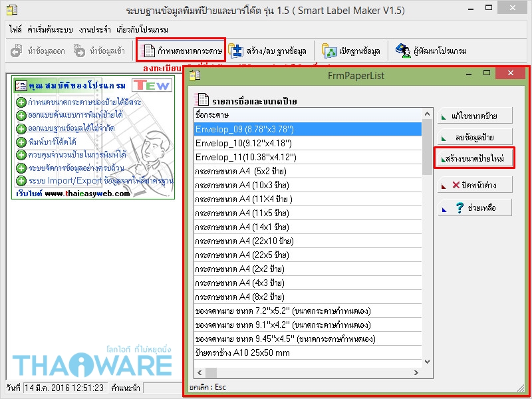The height and width of the screenshot is (399, 532).
Task: Click the TEW logo in features panel
Action: click(x=152, y=85)
